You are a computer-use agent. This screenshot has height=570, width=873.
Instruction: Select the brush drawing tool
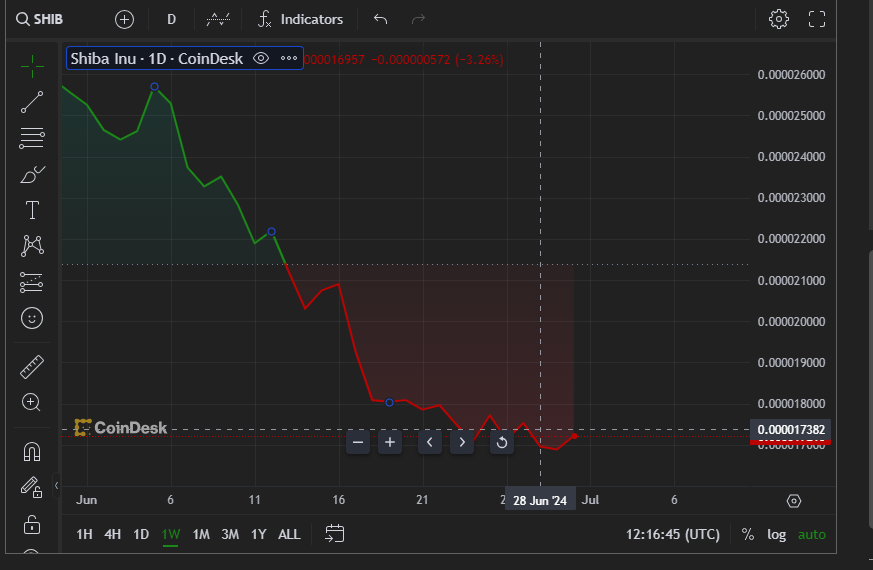click(x=32, y=174)
